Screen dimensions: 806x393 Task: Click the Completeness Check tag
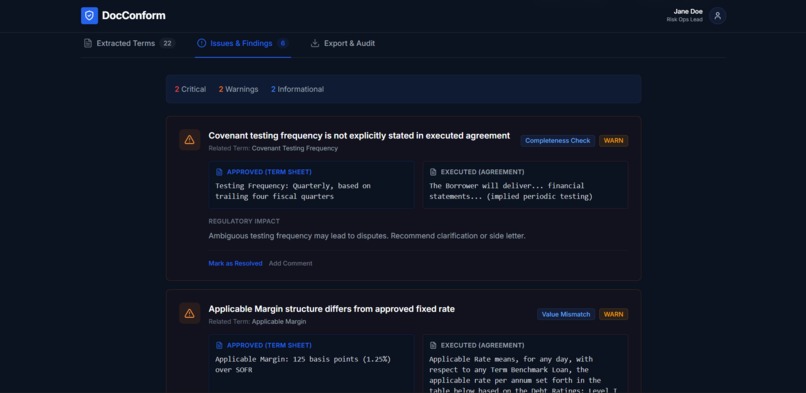[x=558, y=141]
